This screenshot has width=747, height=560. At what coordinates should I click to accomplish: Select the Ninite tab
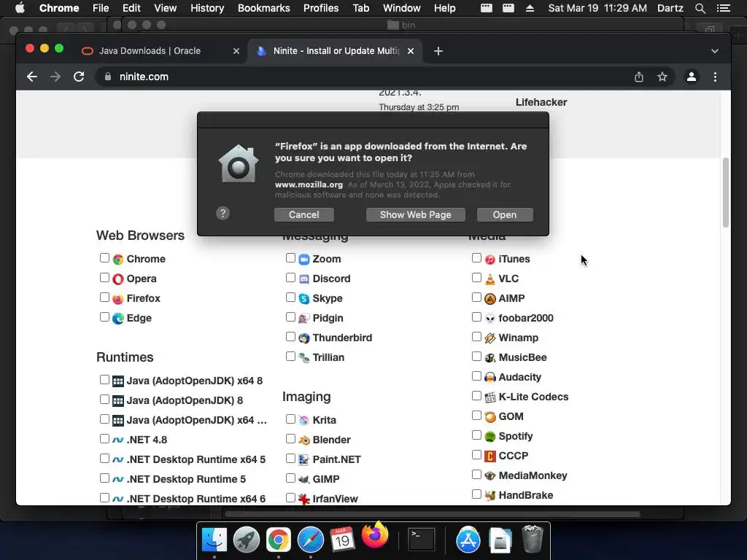[336, 51]
